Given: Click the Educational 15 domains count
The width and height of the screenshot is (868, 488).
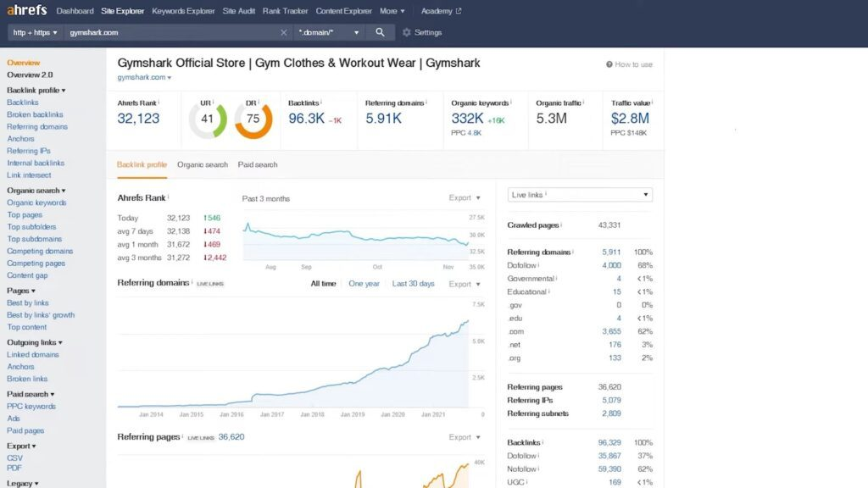Looking at the screenshot, I should (617, 292).
